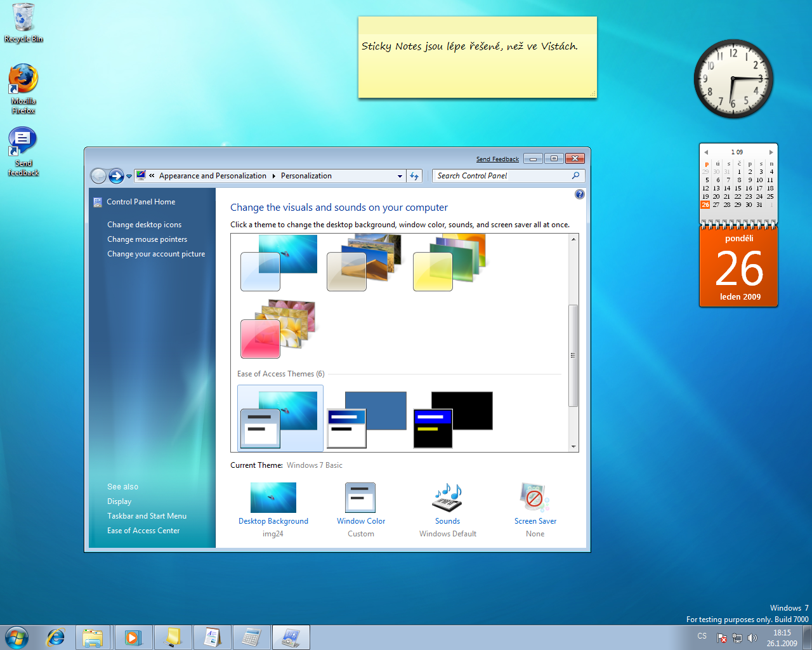Image resolution: width=812 pixels, height=650 pixels.
Task: Open the Desktop Background icon
Action: [x=273, y=497]
